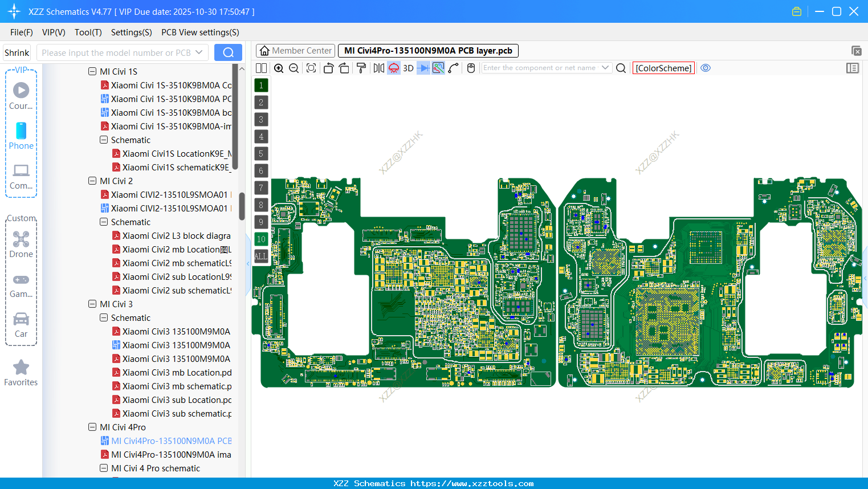The image size is (868, 489).
Task: Click the Shrink button
Action: 17,52
